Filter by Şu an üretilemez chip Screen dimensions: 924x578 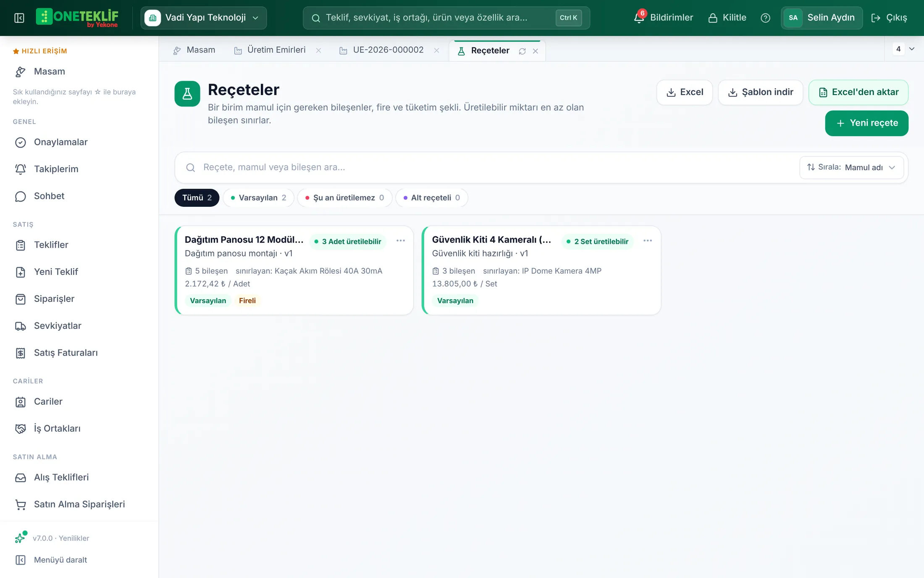coord(344,198)
